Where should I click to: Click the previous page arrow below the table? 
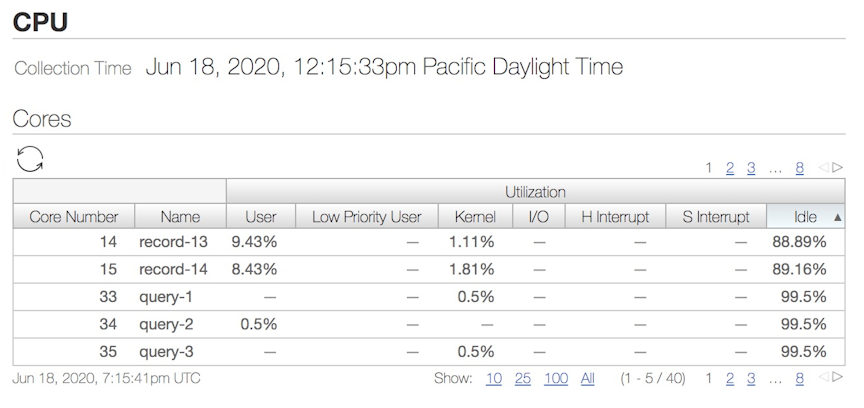[x=824, y=377]
